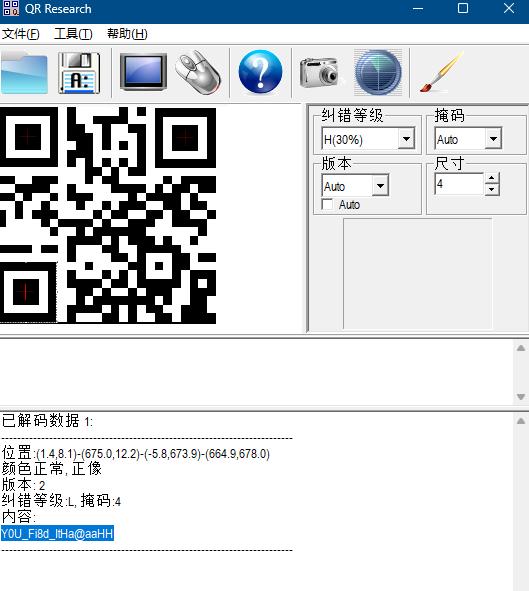Open file with the folder icon
Viewport: 529px width, 591px height.
(x=24, y=72)
